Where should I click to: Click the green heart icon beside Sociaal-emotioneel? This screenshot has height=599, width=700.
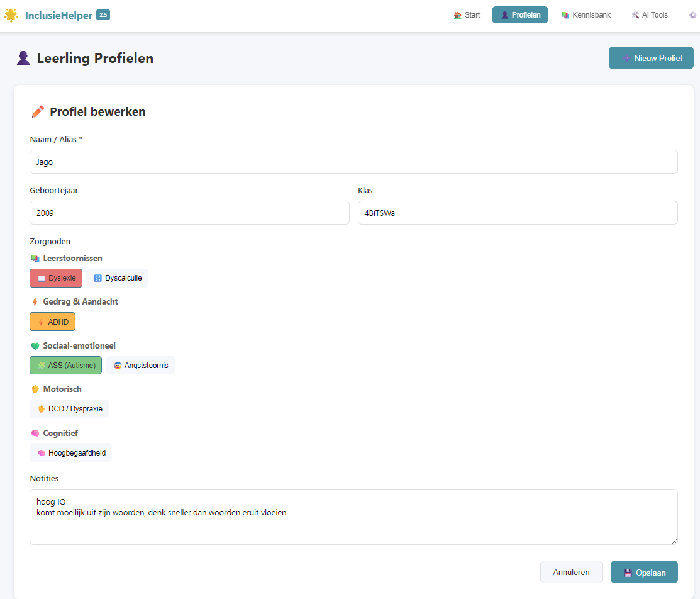(x=35, y=346)
